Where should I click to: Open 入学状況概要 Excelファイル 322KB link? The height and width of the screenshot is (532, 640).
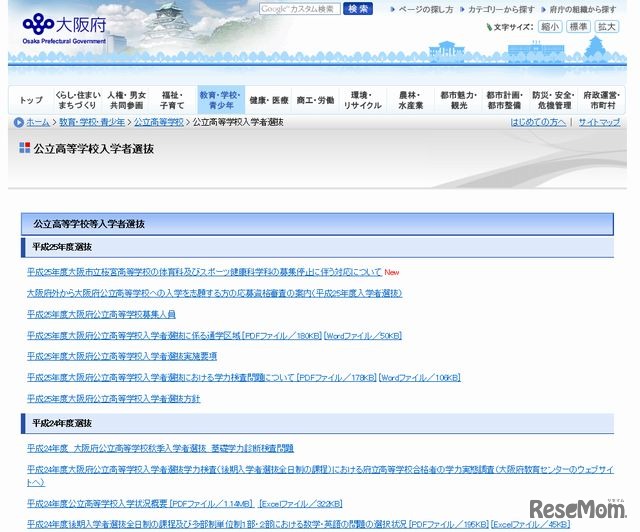coord(301,504)
